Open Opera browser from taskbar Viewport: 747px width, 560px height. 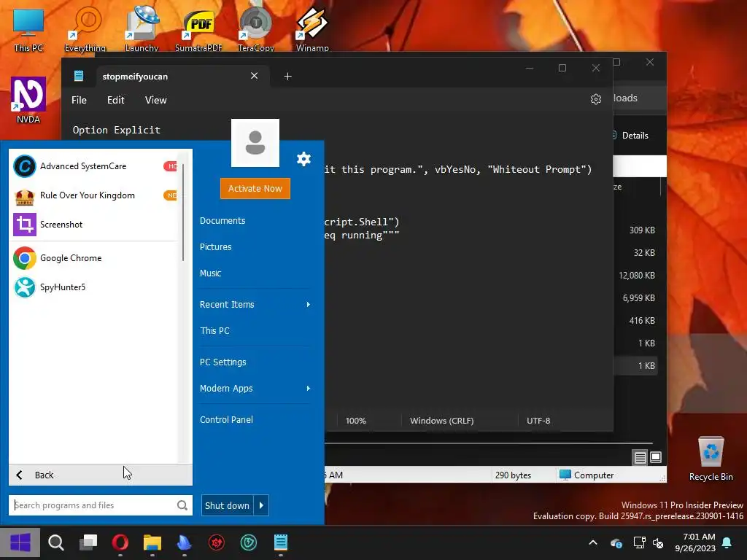tap(120, 542)
